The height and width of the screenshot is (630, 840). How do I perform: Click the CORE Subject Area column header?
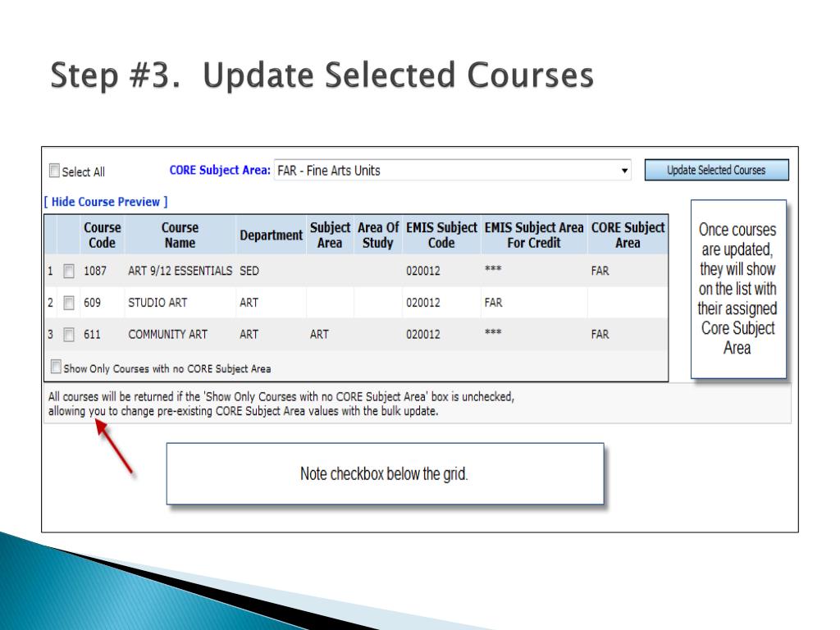(x=628, y=235)
